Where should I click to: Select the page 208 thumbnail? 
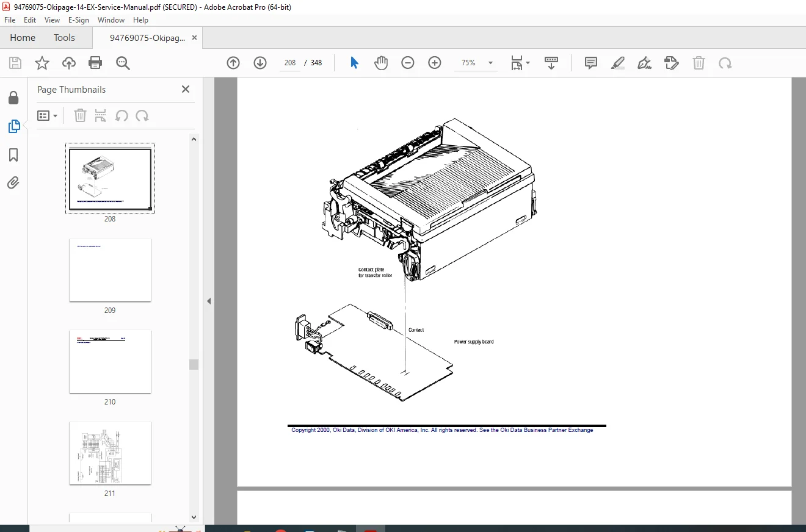click(x=110, y=179)
